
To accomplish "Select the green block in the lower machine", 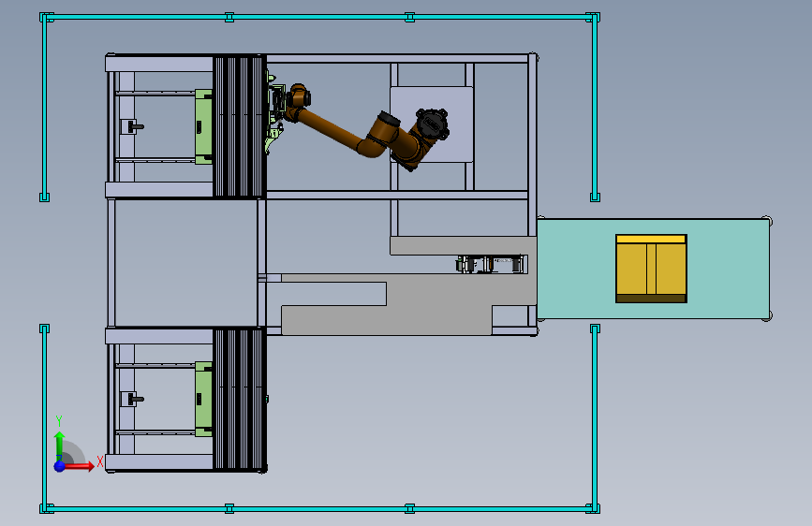I will point(203,399).
